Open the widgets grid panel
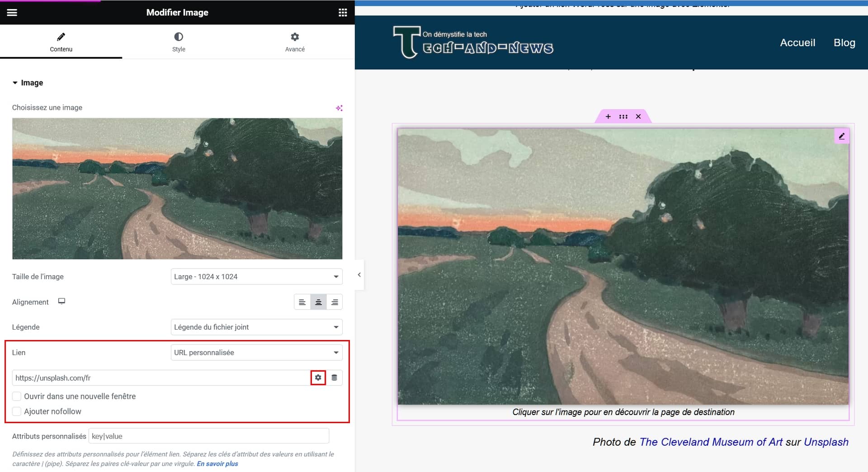This screenshot has height=472, width=868. (x=343, y=12)
